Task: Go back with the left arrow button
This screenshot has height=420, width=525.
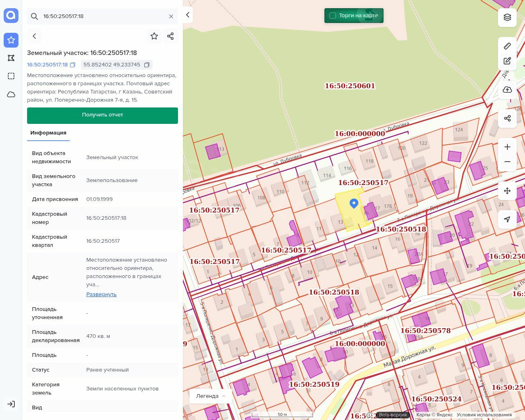Action: coord(34,36)
